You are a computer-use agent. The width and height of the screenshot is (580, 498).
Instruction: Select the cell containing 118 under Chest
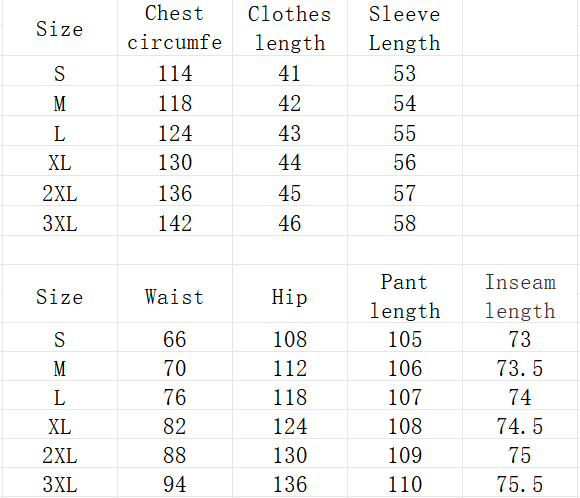click(175, 103)
